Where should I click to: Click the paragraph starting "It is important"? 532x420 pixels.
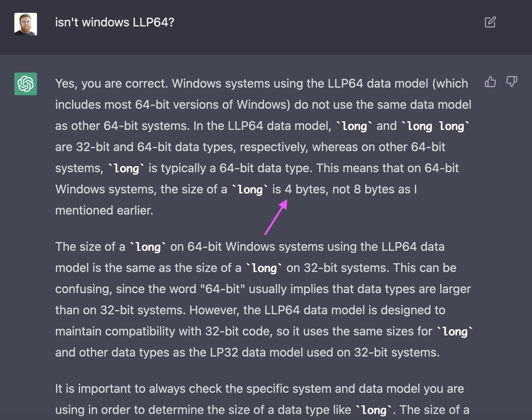click(x=262, y=400)
